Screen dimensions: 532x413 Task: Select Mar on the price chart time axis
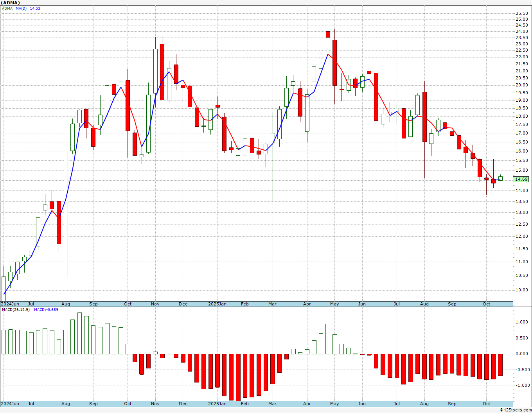(x=272, y=304)
